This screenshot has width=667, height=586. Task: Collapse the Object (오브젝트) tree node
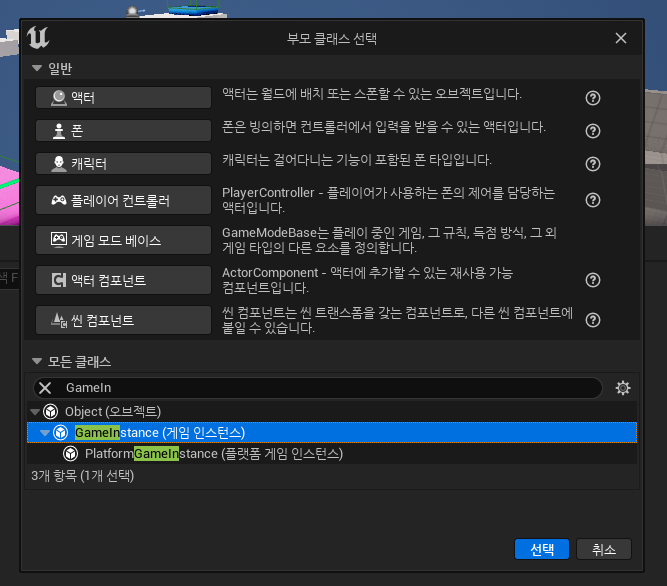point(35,412)
